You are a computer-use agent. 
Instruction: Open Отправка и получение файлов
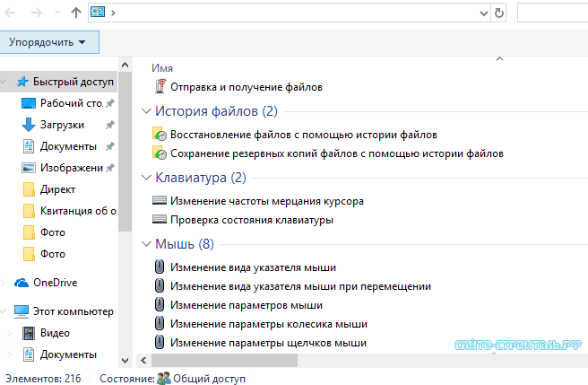(x=246, y=87)
